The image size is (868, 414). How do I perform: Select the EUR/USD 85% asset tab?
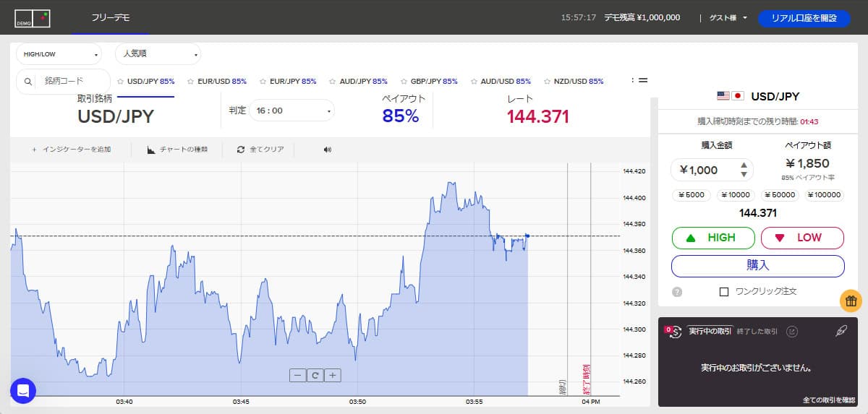[x=217, y=82]
